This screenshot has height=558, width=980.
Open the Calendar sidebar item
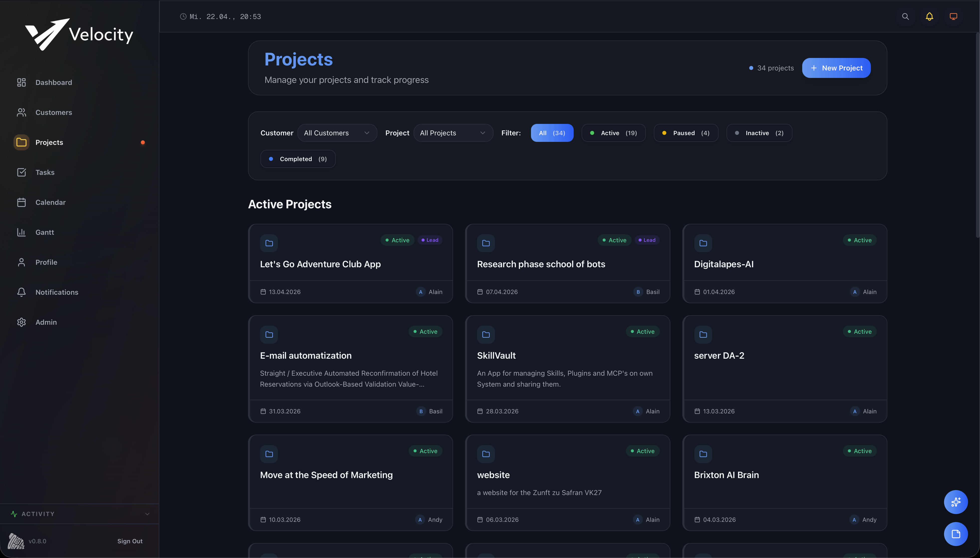[50, 202]
